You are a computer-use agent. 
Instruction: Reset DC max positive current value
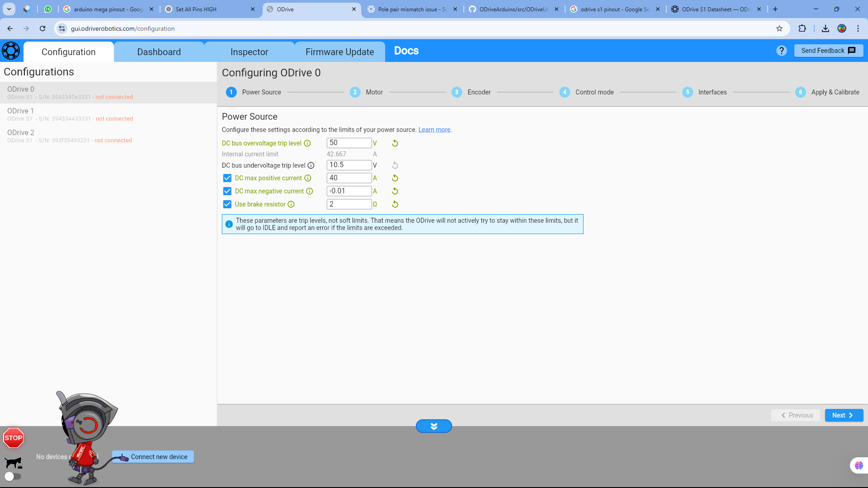[x=395, y=178]
